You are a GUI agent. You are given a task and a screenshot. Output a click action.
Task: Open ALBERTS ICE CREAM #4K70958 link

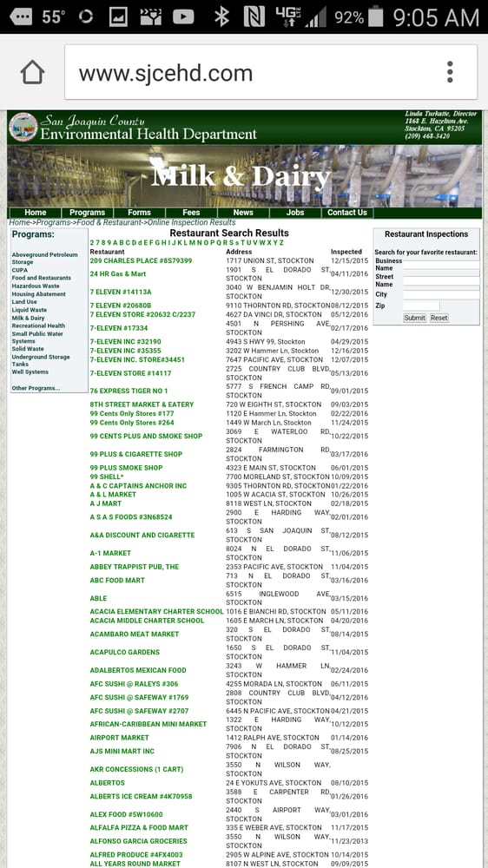pos(142,797)
